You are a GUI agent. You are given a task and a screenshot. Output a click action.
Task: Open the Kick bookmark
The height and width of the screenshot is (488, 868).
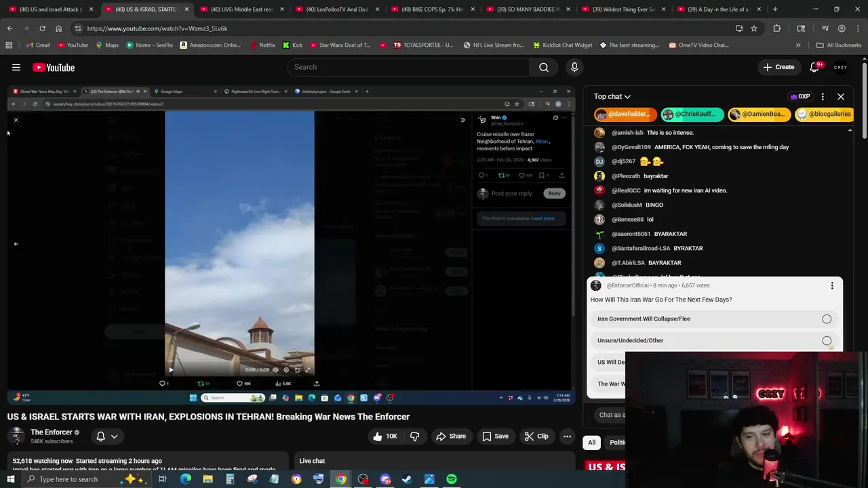292,45
